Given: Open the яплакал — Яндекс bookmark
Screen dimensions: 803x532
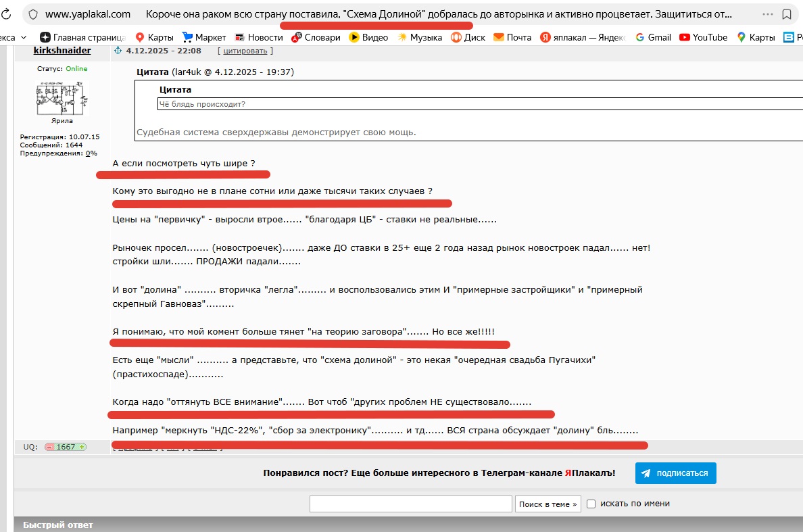Looking at the screenshot, I should pyautogui.click(x=583, y=37).
